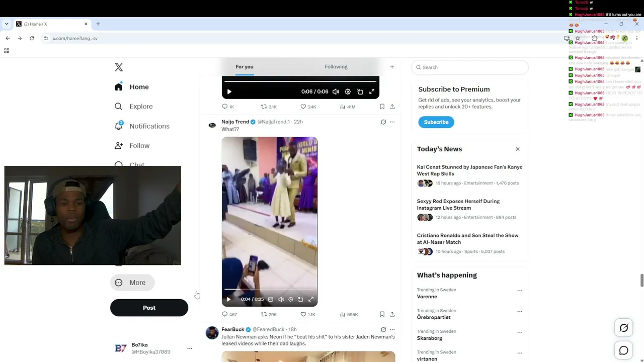Screen dimensions: 644x362
Task: Enter fullscreen on the Naija Trend video
Action: [311, 299]
